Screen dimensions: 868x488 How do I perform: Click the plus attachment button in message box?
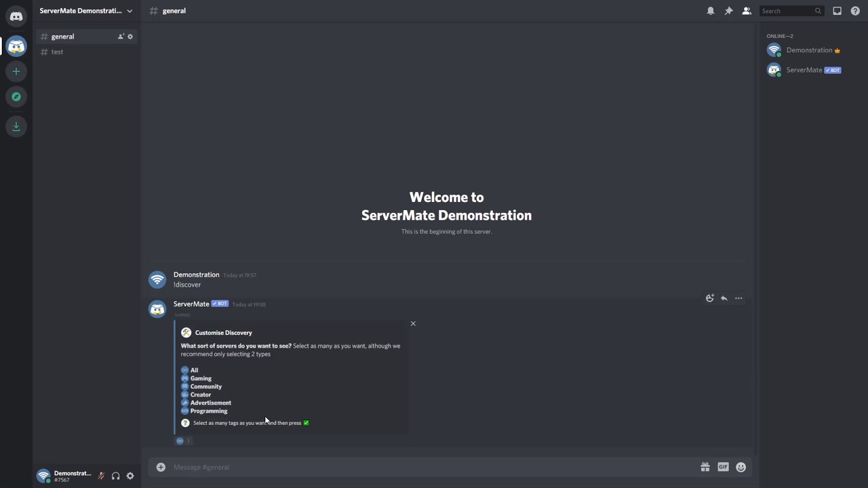(x=161, y=467)
